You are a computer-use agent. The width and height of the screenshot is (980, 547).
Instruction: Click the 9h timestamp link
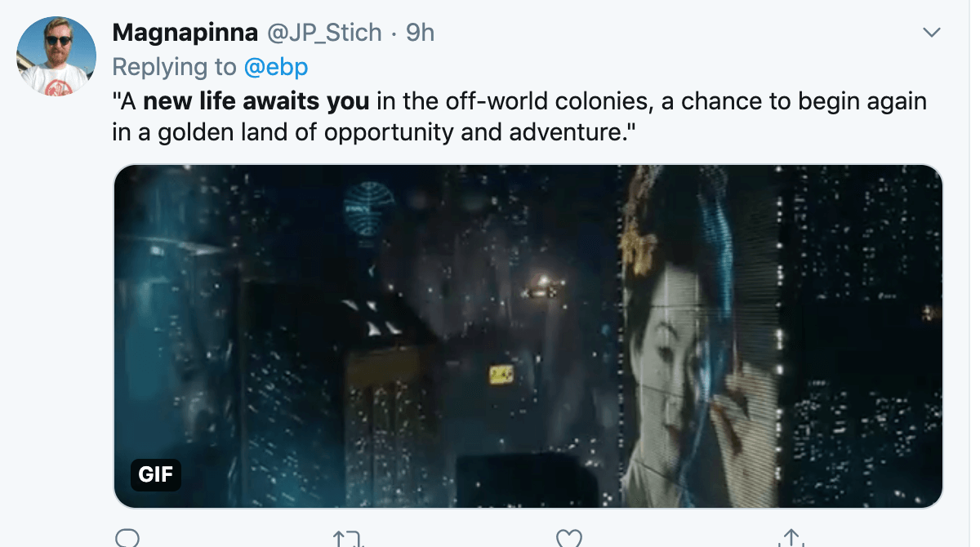pyautogui.click(x=420, y=33)
